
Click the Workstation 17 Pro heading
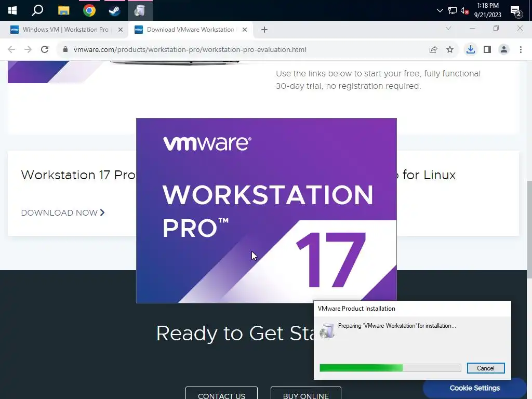coord(78,175)
